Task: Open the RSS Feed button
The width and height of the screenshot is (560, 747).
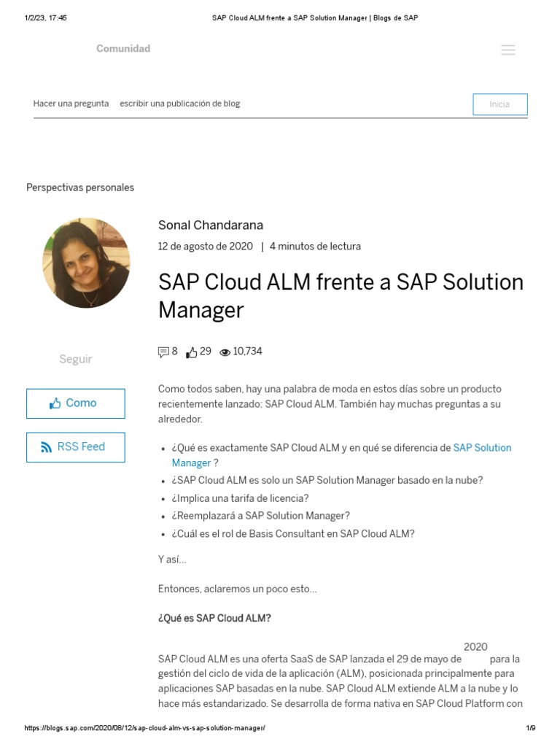Action: 76,447
